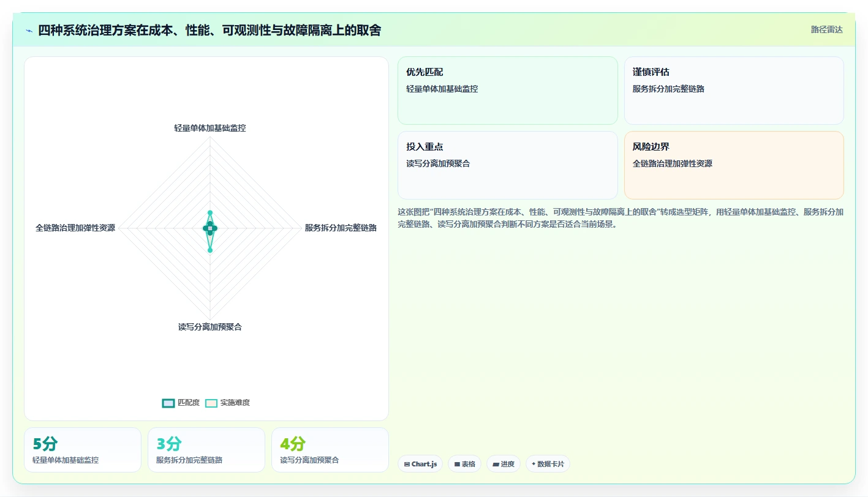Toggle the 匹配度 legend item

coord(181,403)
